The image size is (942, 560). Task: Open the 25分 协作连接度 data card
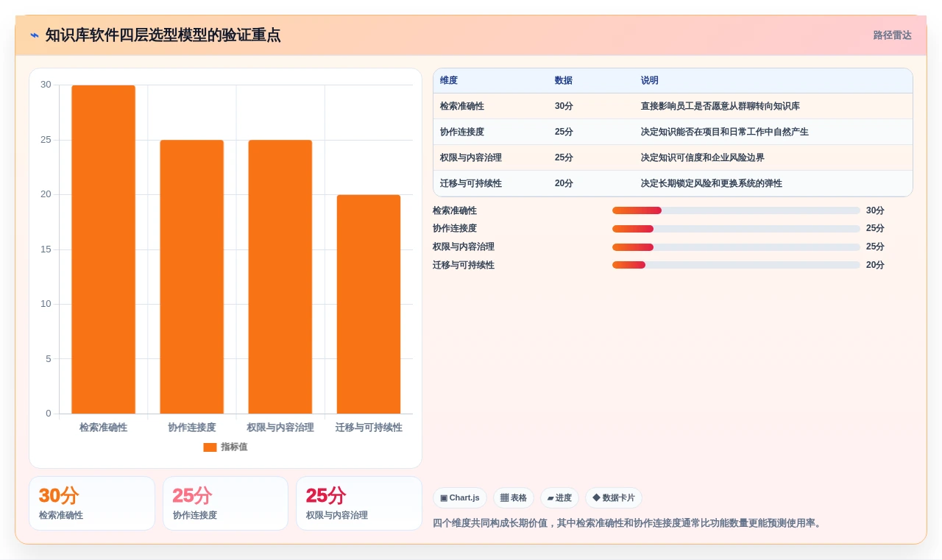(225, 503)
